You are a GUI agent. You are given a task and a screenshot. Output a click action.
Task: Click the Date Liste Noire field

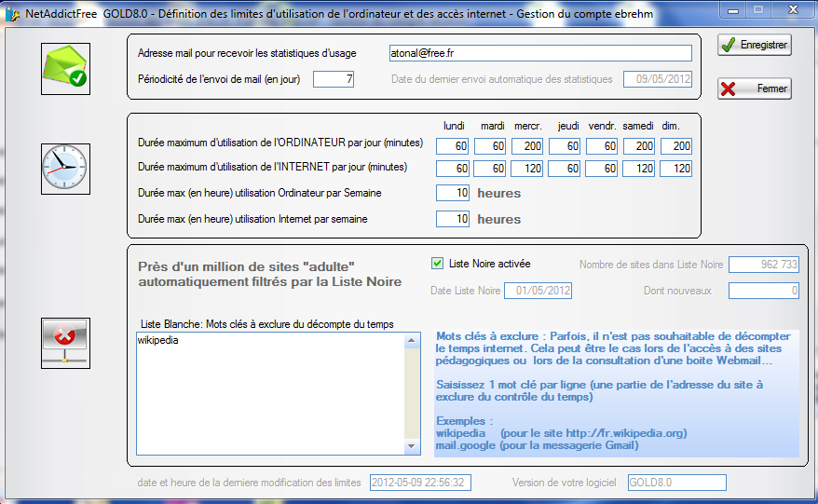(538, 291)
